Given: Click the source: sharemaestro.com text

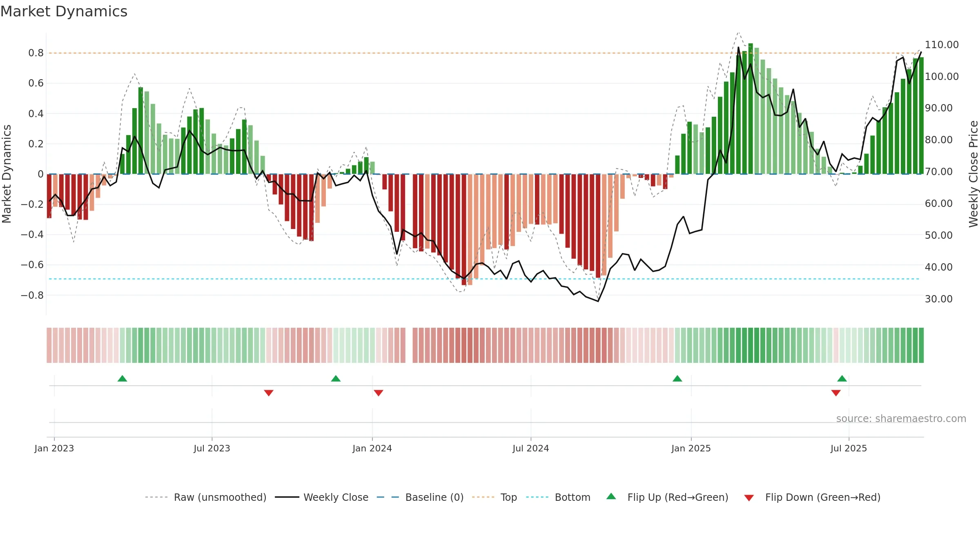Looking at the screenshot, I should [901, 418].
